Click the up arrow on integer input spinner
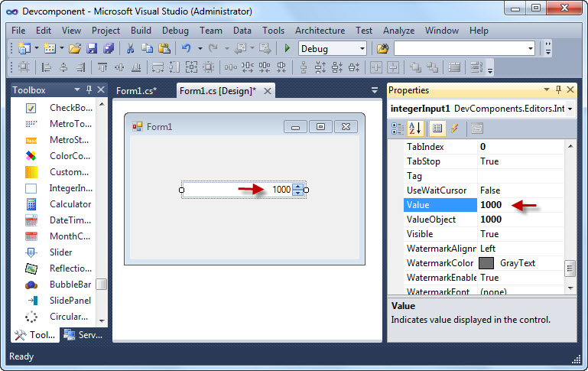Viewport: 588px width, 371px height. tap(298, 187)
